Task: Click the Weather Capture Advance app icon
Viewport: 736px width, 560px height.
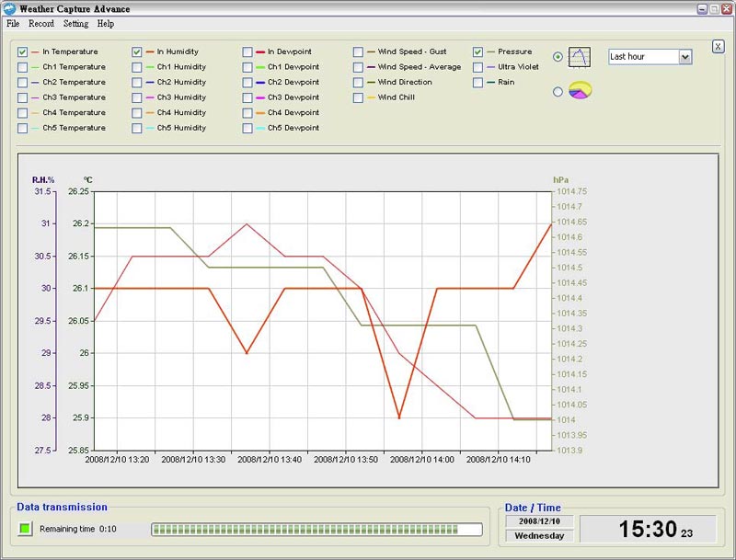Action: (9, 8)
